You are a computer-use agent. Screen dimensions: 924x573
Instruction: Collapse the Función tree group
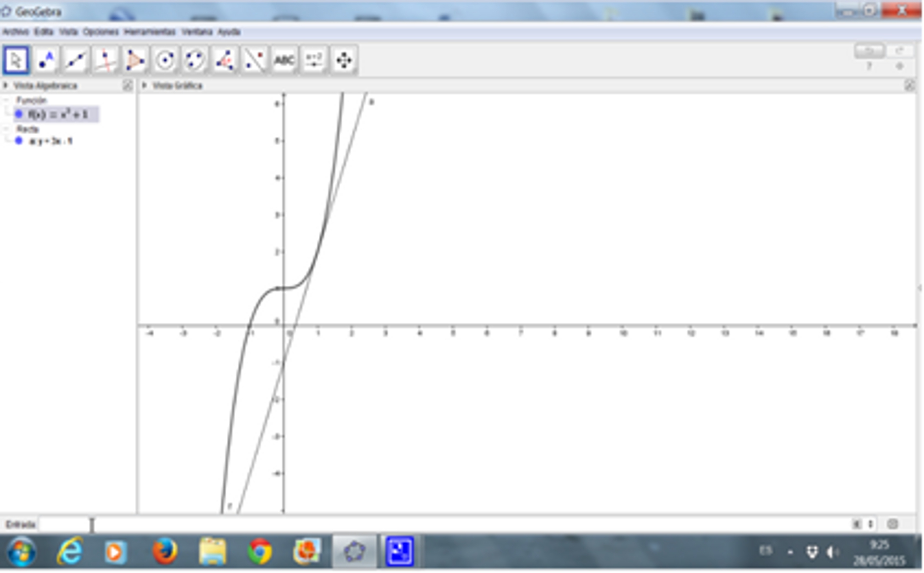tap(7, 101)
